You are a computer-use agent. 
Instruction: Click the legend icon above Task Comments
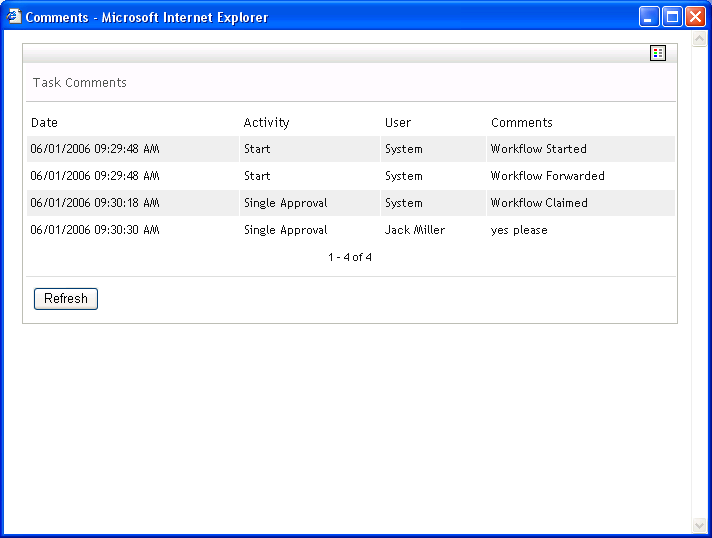[x=657, y=53]
